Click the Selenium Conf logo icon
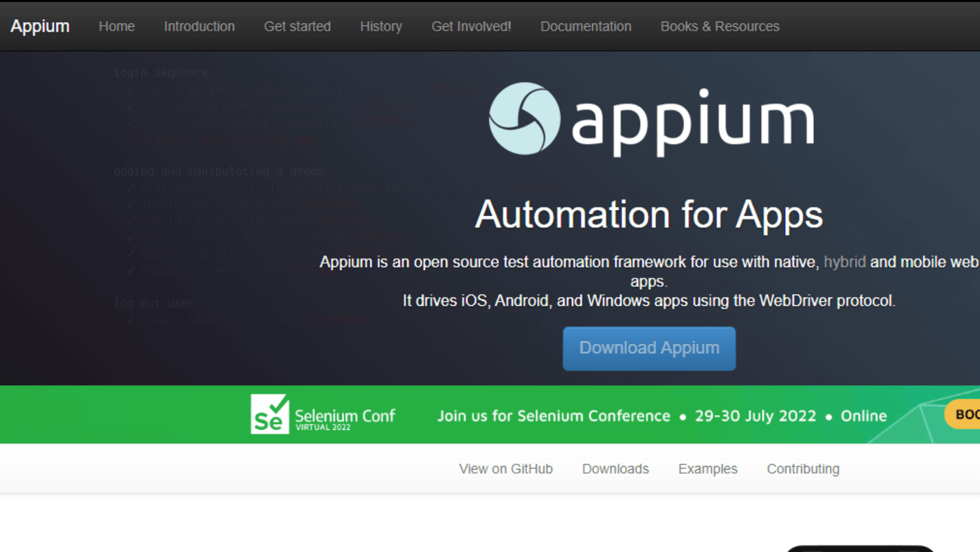Image resolution: width=980 pixels, height=552 pixels. point(269,414)
